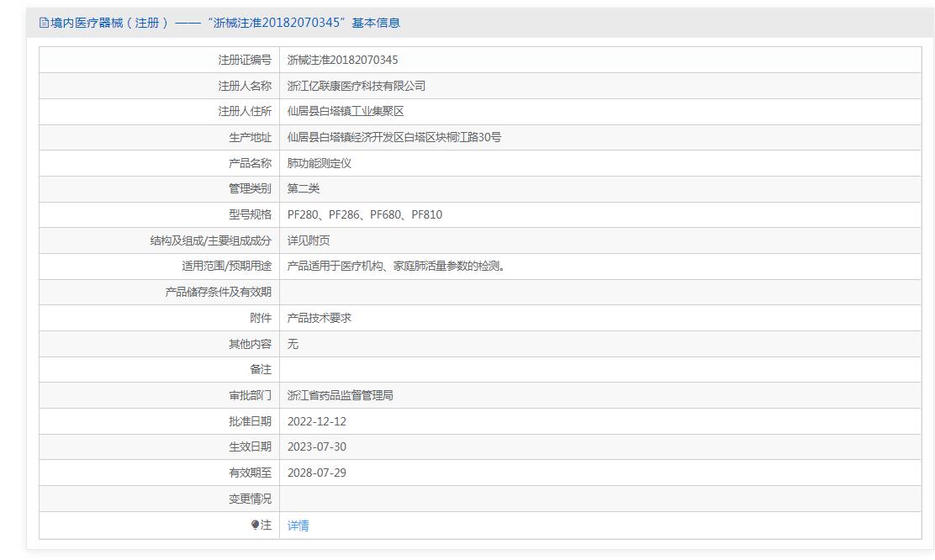Click 详见附页 in structure composition row
Viewport: 935px width, 560px height.
pyautogui.click(x=309, y=240)
